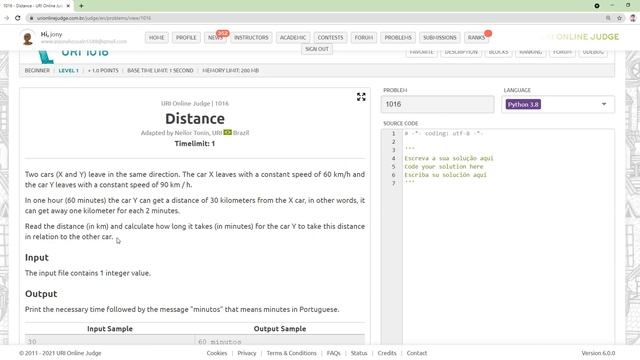This screenshot has width=640, height=360.
Task: Click the LEVEL 1 label
Action: coord(68,71)
